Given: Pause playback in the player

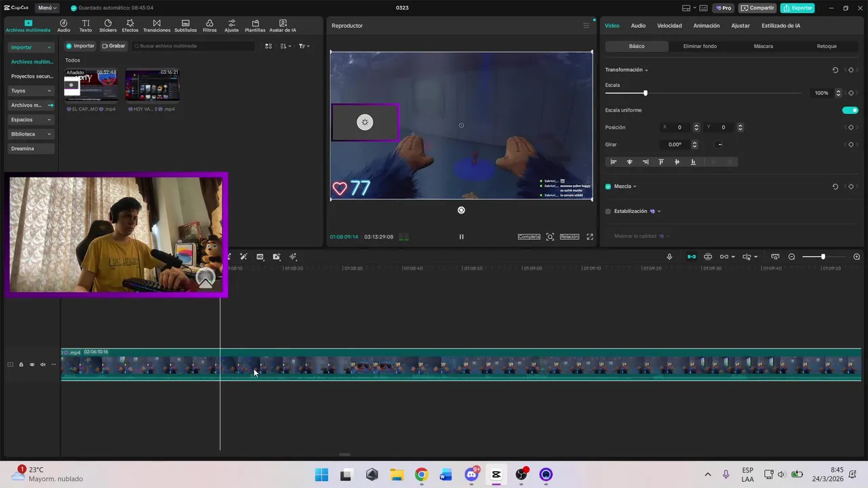Looking at the screenshot, I should pyautogui.click(x=461, y=237).
